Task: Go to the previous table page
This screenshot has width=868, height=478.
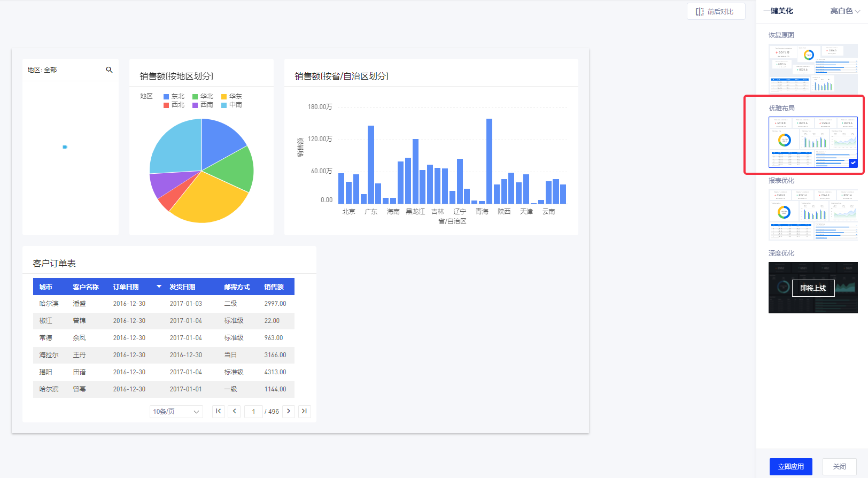Action: click(x=234, y=411)
